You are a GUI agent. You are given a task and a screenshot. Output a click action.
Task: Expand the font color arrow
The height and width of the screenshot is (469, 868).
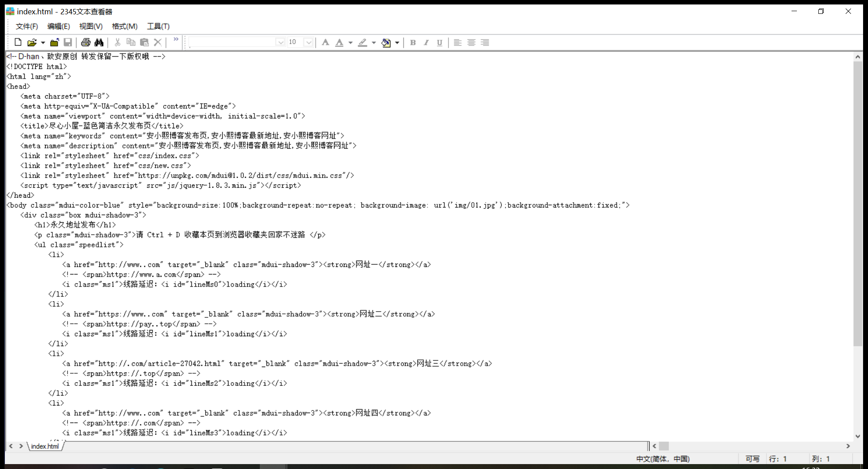click(351, 42)
